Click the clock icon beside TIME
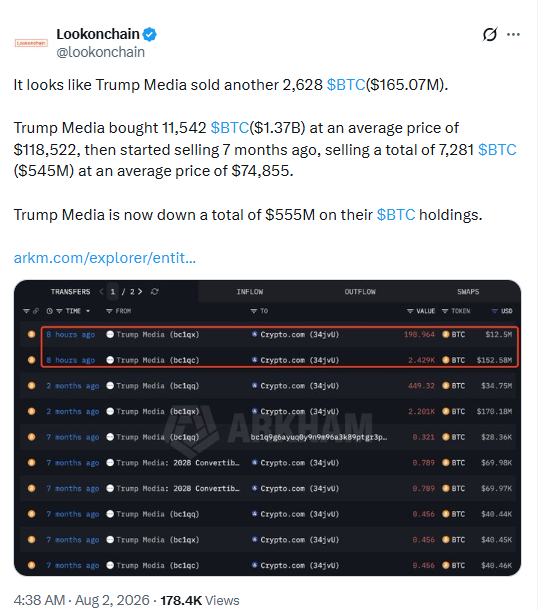 pos(49,311)
